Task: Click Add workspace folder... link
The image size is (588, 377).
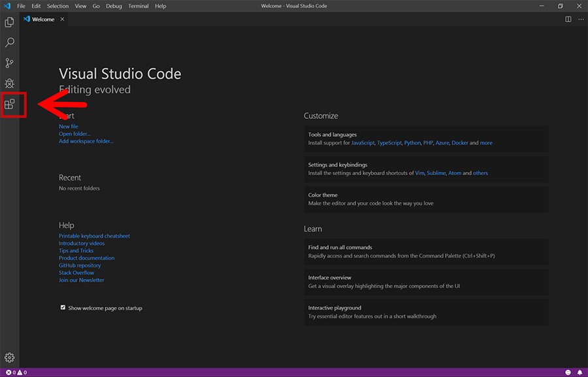Action: click(86, 141)
